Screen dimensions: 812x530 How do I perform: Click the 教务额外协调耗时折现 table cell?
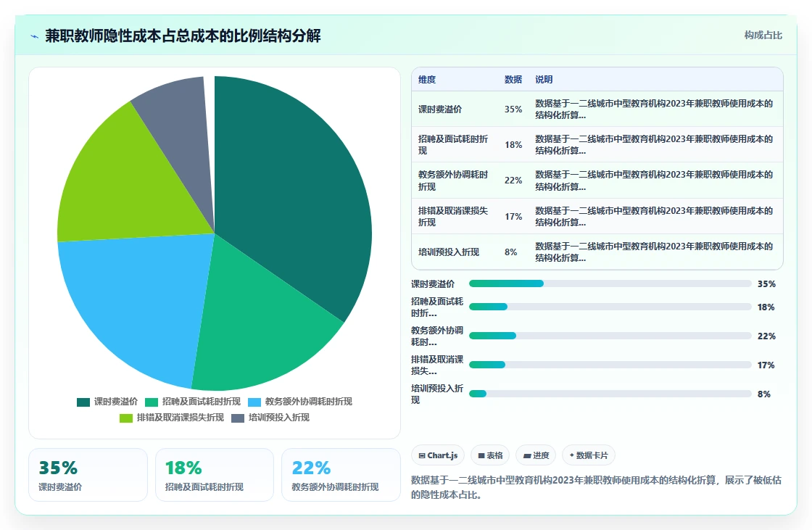coord(453,181)
